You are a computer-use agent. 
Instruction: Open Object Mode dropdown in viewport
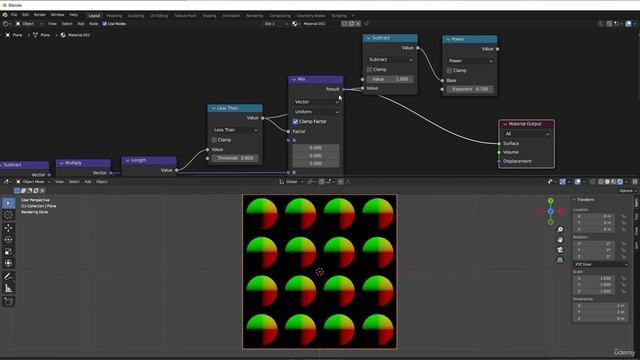click(x=33, y=182)
